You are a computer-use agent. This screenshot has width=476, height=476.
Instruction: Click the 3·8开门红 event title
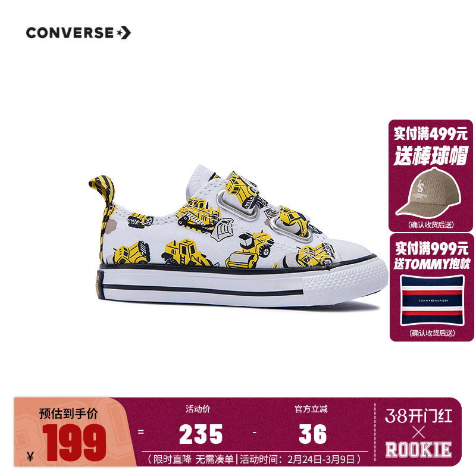pyautogui.click(x=418, y=416)
